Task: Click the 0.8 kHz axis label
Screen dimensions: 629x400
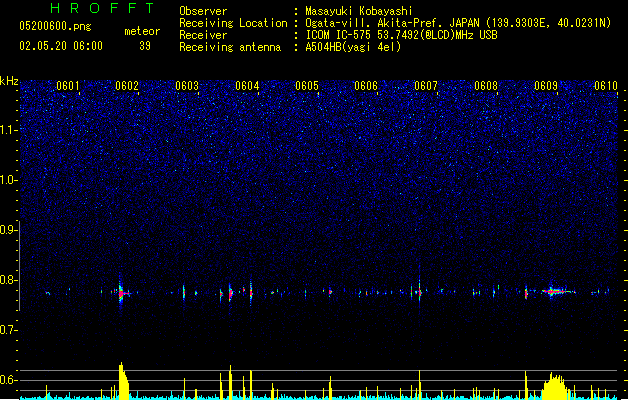Action: pos(8,280)
